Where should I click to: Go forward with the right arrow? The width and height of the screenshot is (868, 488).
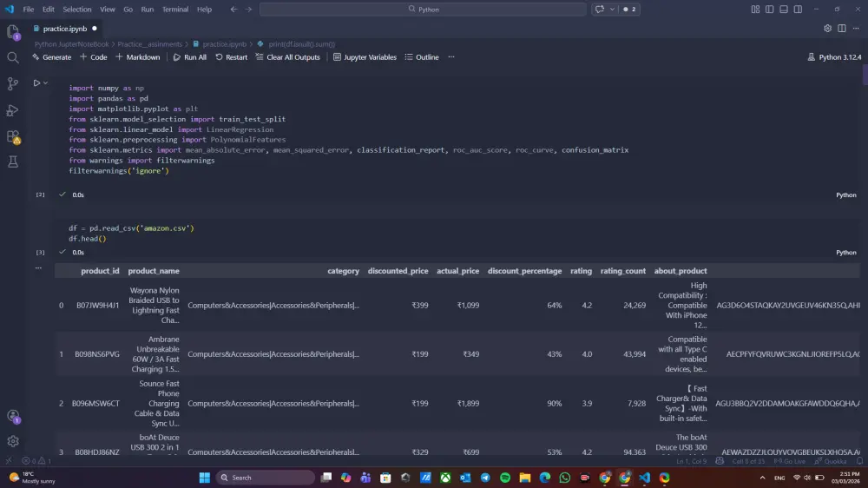(x=248, y=9)
